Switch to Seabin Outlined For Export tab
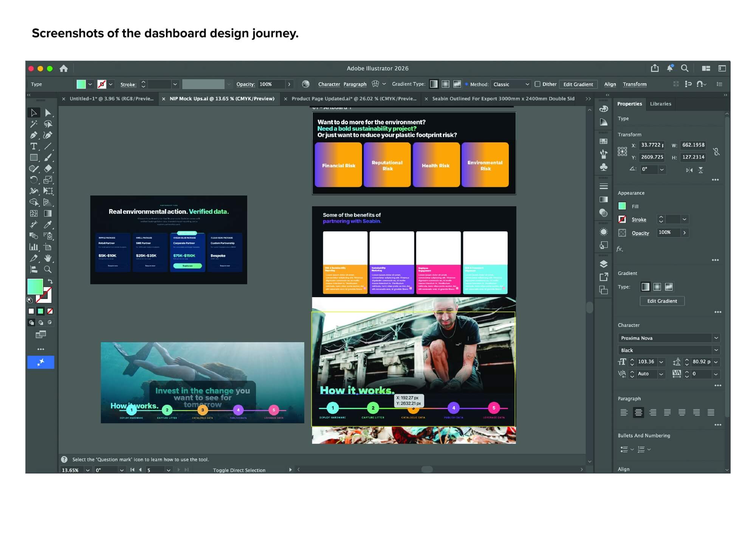This screenshot has height=534, width=756. tap(503, 99)
